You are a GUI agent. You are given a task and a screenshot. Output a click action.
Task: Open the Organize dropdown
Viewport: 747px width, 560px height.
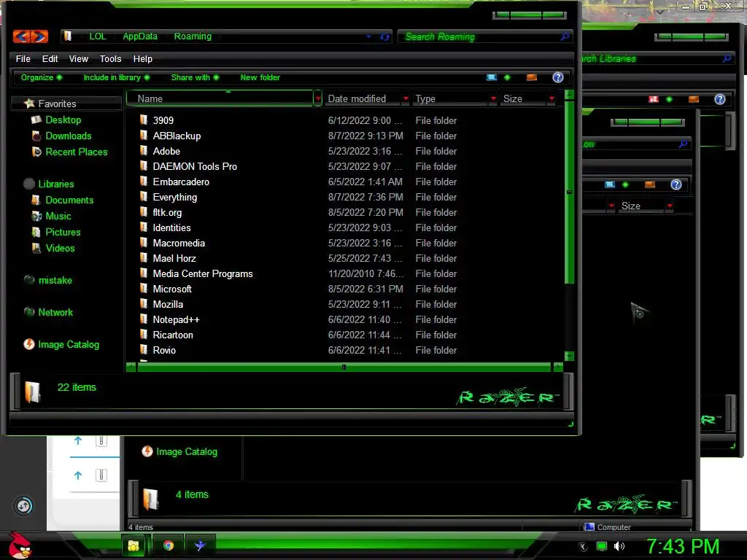tap(42, 77)
